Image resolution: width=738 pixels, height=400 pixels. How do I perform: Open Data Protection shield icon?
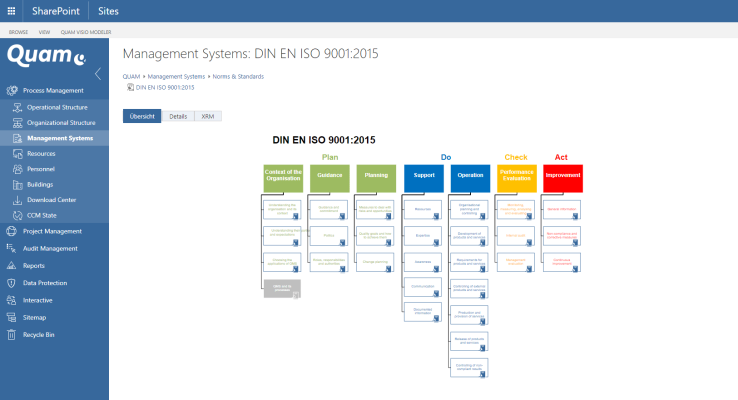[12, 283]
